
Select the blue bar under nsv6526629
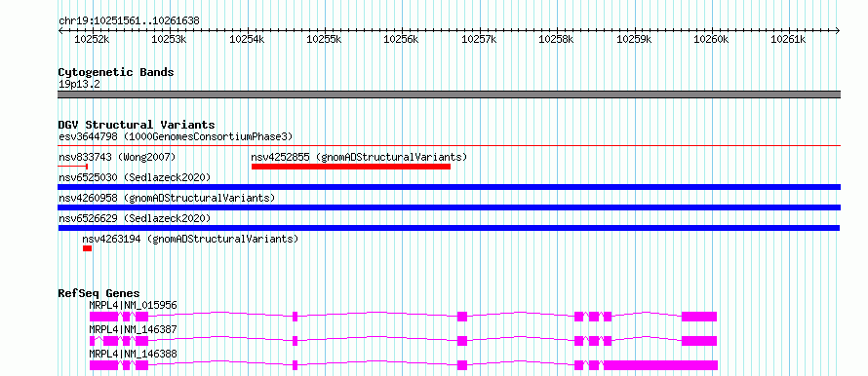click(449, 228)
